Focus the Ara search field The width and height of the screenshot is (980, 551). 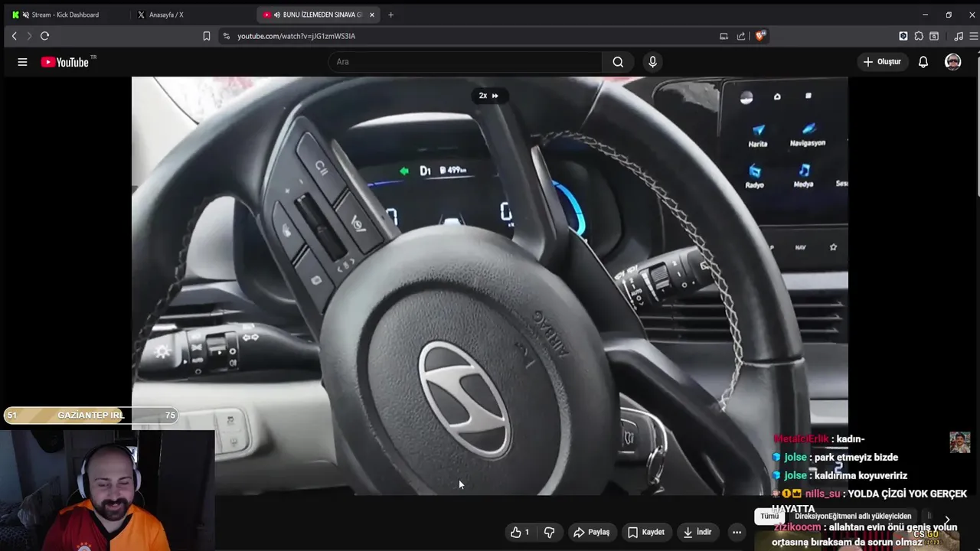pyautogui.click(x=465, y=62)
